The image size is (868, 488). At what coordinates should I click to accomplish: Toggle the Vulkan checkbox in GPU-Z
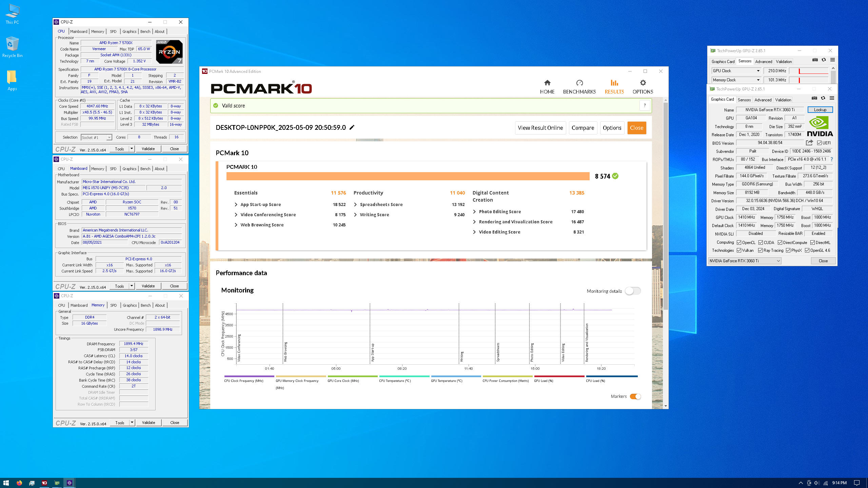click(x=739, y=250)
